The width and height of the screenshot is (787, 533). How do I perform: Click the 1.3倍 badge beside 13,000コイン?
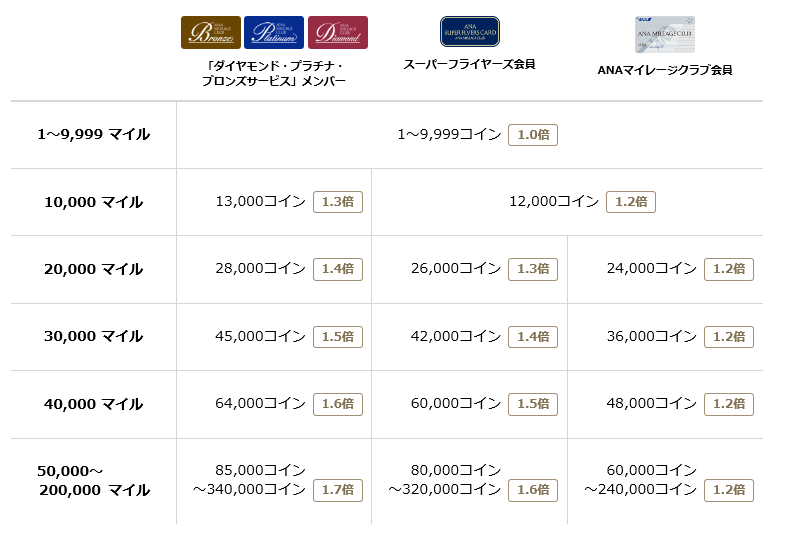coord(338,202)
